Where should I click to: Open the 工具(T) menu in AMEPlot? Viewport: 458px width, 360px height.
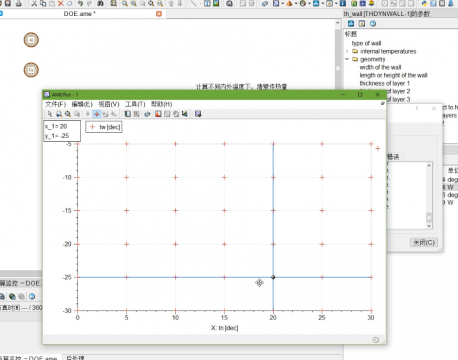[x=135, y=104]
